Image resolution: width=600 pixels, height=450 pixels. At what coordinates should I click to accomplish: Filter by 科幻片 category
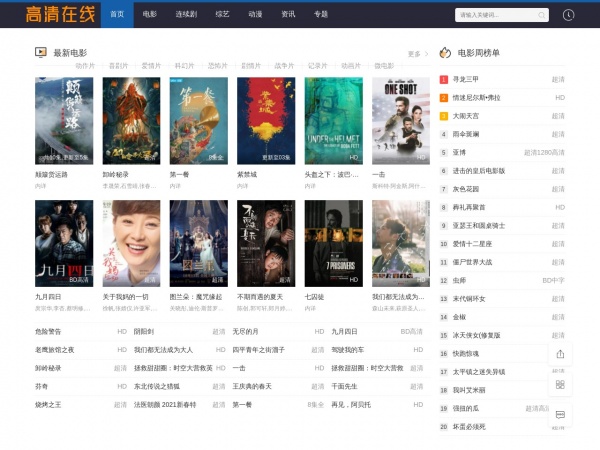click(184, 66)
